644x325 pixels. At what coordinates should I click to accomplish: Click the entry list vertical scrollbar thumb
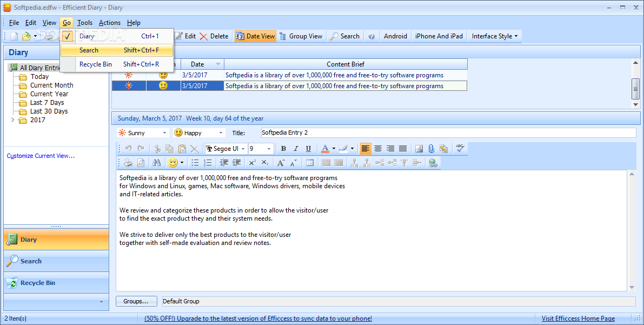point(635,88)
